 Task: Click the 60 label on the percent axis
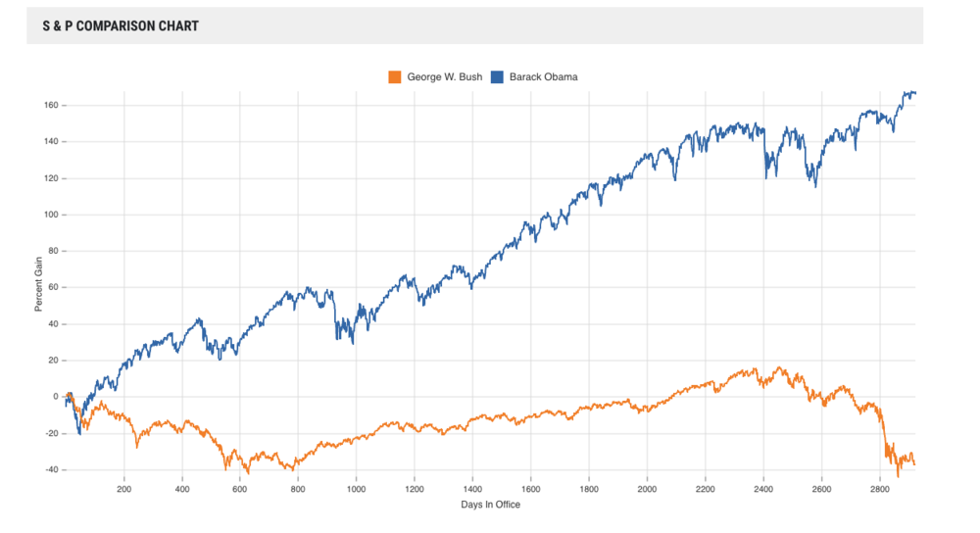coord(52,287)
